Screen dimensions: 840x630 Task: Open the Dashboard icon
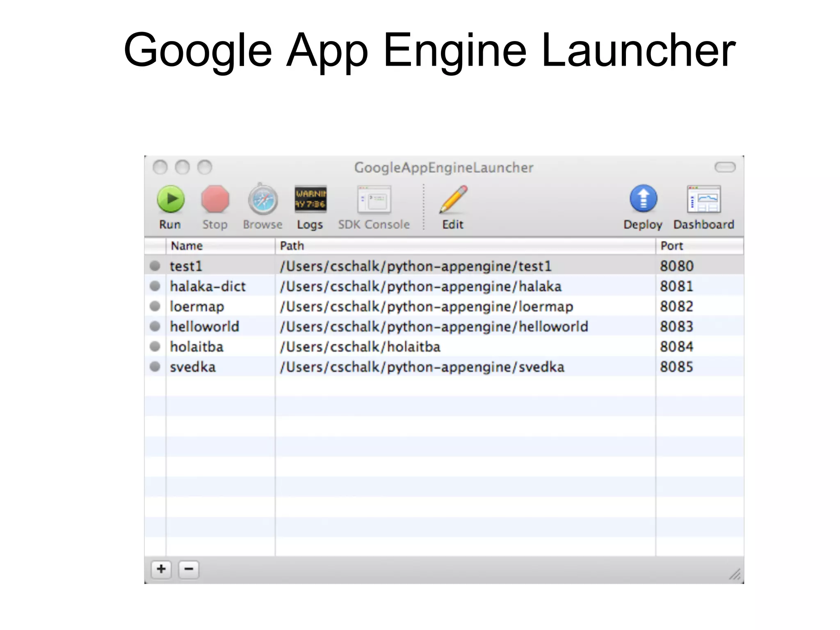coord(704,199)
